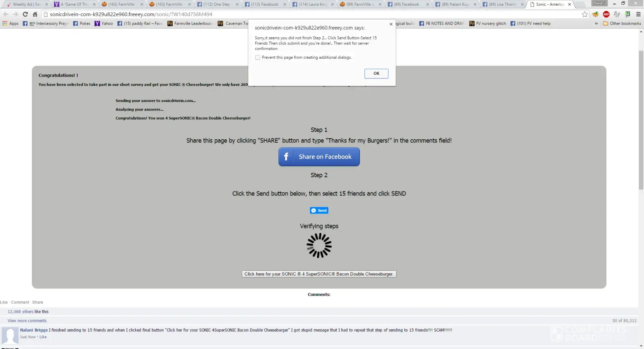This screenshot has width=644, height=349.
Task: Open the Pokes bookmark
Action: 82,24
